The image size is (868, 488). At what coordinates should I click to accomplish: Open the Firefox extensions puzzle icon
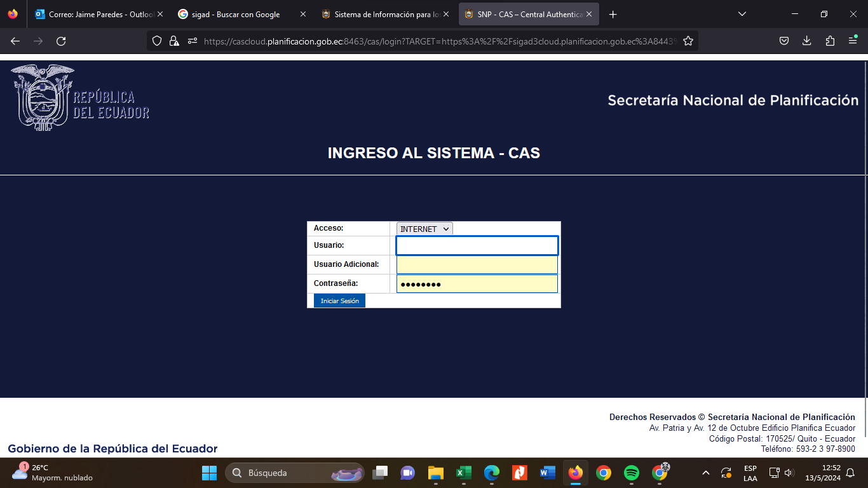(830, 41)
